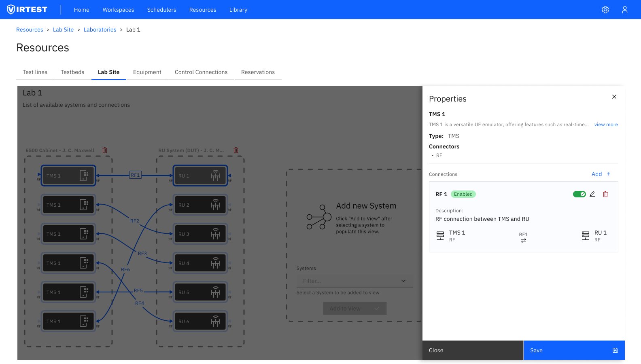Save the properties changes
The image size is (641, 364).
click(x=574, y=350)
